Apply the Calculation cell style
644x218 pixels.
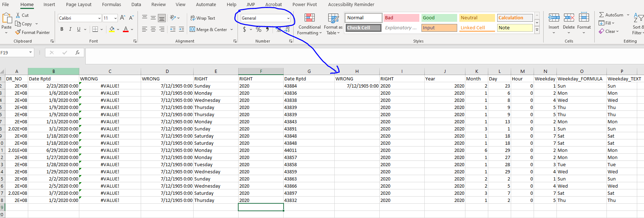tap(515, 18)
